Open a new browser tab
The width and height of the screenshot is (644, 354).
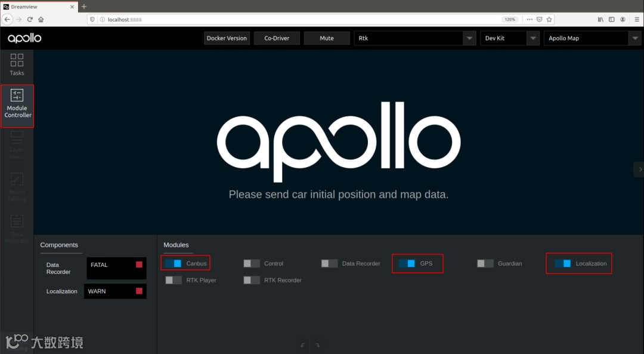click(x=84, y=7)
